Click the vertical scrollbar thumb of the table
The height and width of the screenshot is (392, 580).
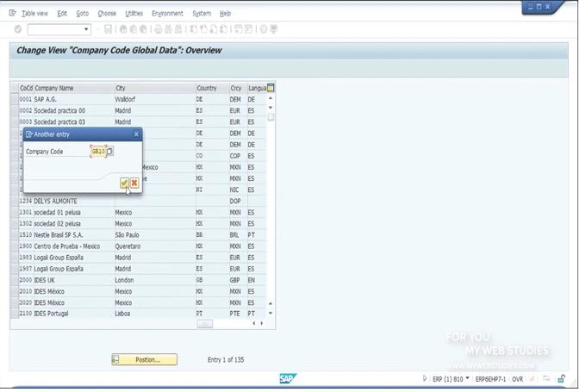[271, 117]
